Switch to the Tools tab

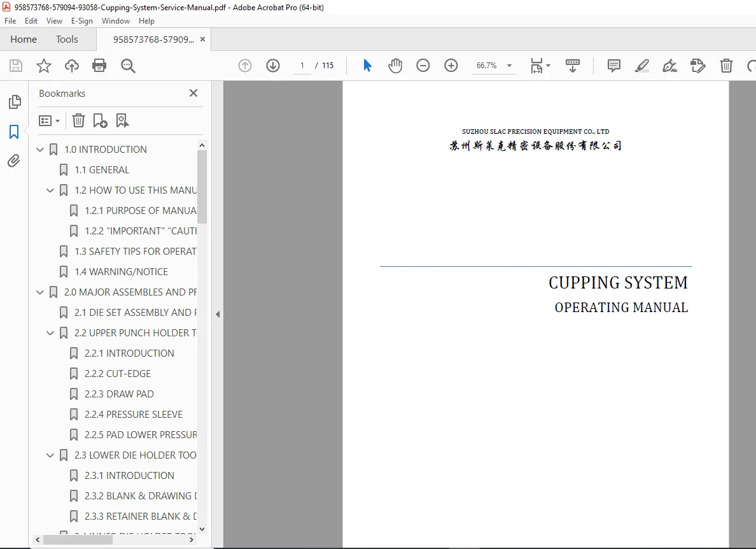67,39
